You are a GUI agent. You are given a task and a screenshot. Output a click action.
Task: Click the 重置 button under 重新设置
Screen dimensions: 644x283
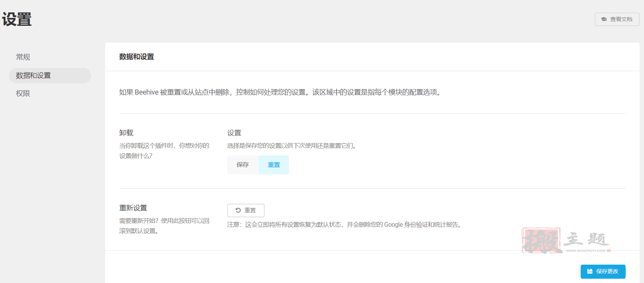(x=246, y=210)
